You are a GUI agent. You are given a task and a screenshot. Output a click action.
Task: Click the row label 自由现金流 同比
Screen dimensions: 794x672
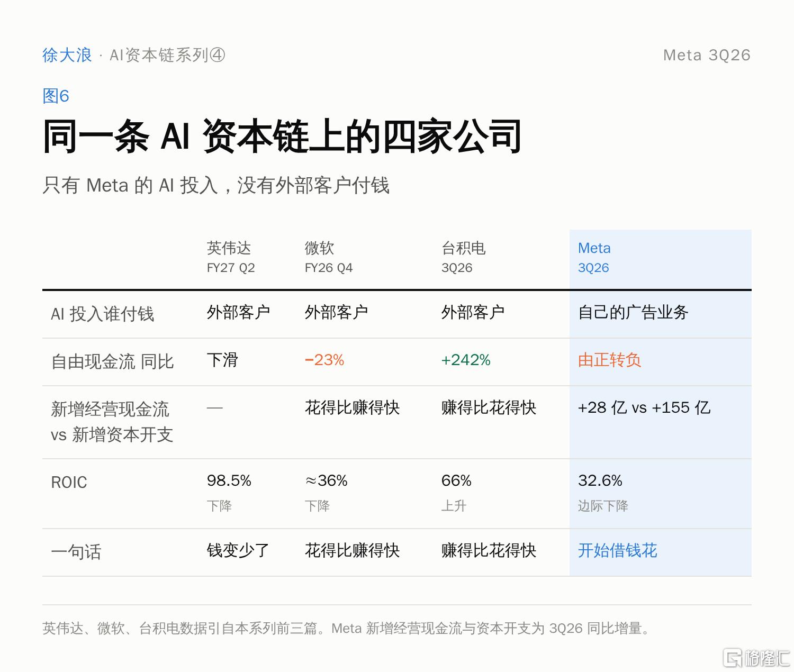click(112, 361)
